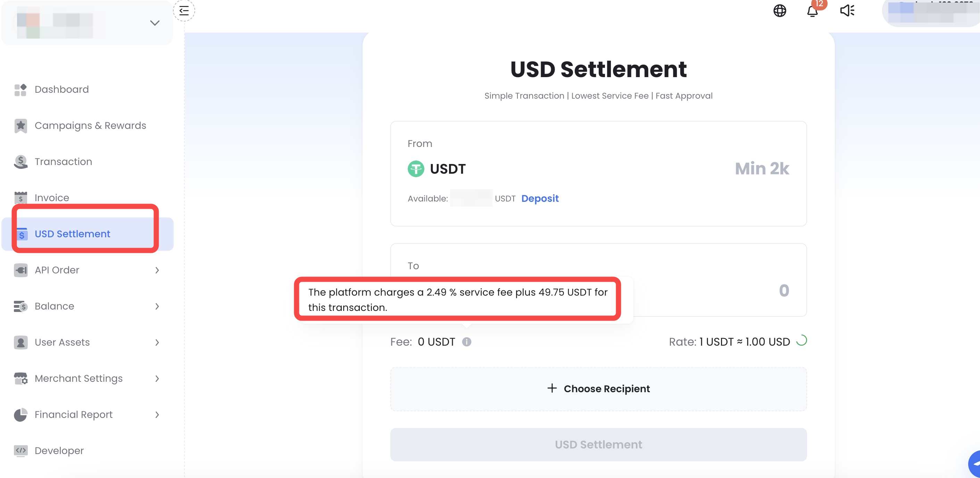This screenshot has height=478, width=980.
Task: Expand the Balance submenu chevron
Action: (x=157, y=306)
